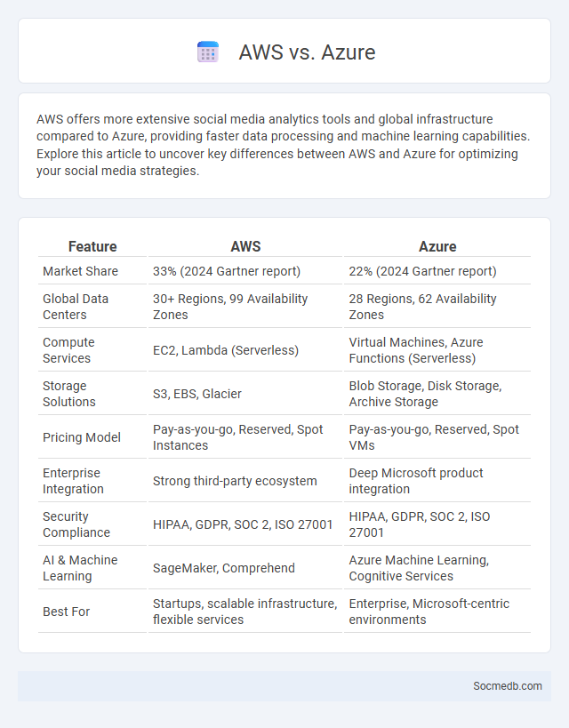Click the '33% (2024 Gartner report)' cell
The width and height of the screenshot is (569, 728).
pos(227,271)
